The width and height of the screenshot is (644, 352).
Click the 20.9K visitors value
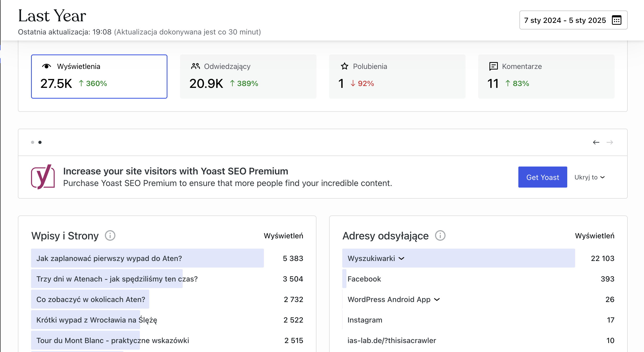[206, 84]
